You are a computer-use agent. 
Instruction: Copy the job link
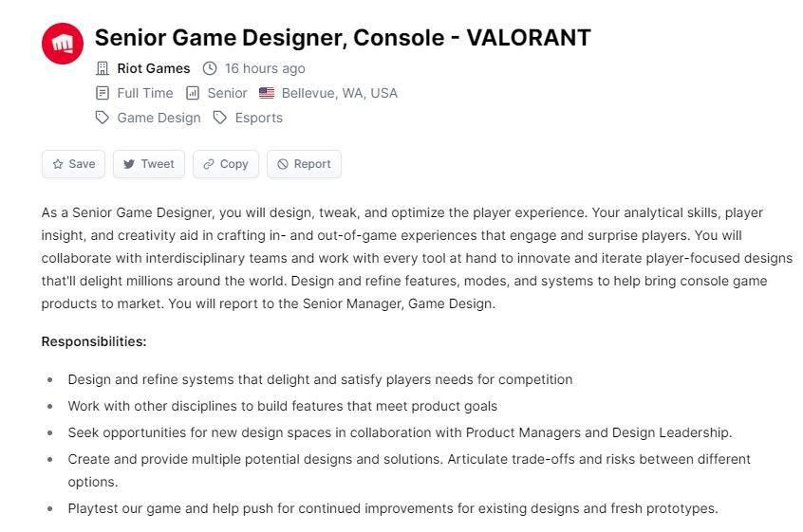(x=226, y=164)
